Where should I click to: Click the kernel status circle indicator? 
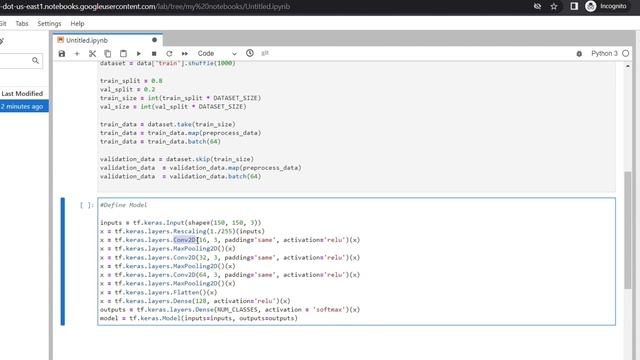click(625, 53)
